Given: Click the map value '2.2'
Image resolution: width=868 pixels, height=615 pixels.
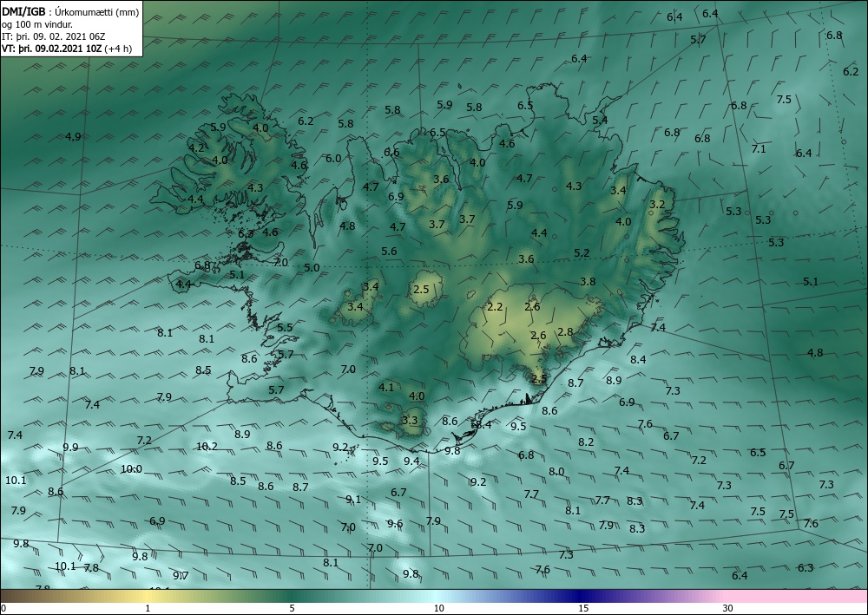Looking at the screenshot, I should (x=495, y=306).
